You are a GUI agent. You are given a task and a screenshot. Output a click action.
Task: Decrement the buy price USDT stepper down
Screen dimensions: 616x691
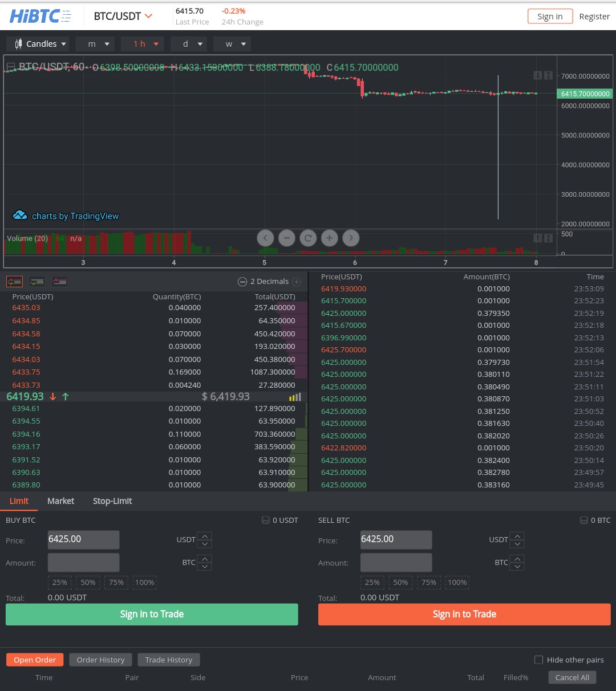pyautogui.click(x=205, y=543)
